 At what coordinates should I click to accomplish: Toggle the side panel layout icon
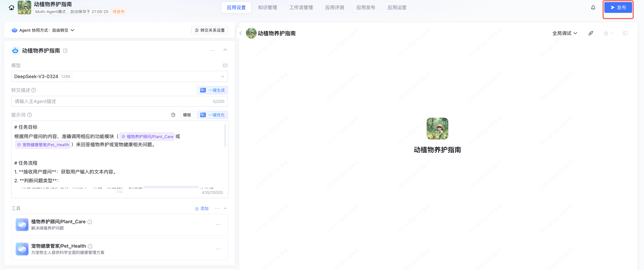tap(625, 33)
